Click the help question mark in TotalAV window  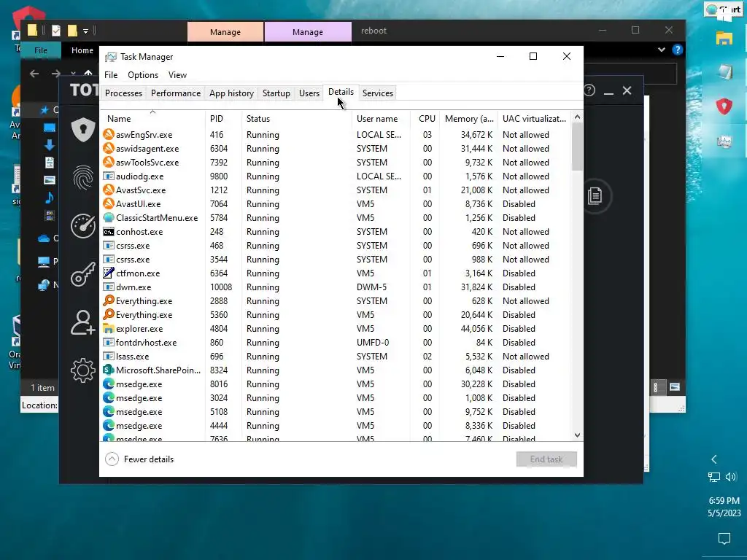tap(589, 90)
